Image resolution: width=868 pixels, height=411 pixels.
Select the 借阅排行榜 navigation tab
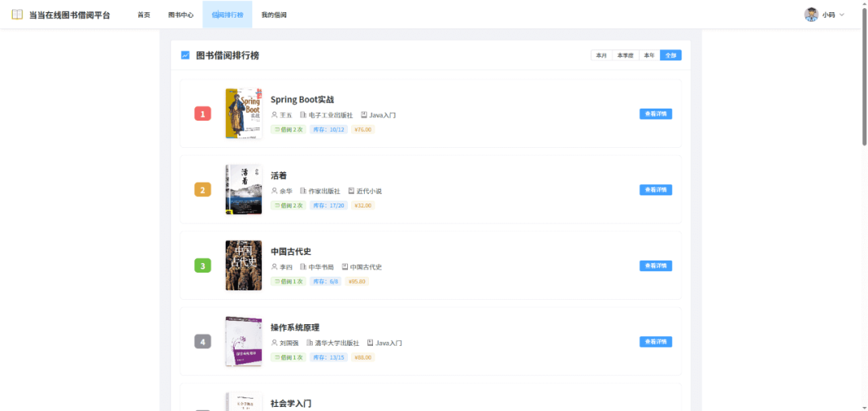coord(227,15)
